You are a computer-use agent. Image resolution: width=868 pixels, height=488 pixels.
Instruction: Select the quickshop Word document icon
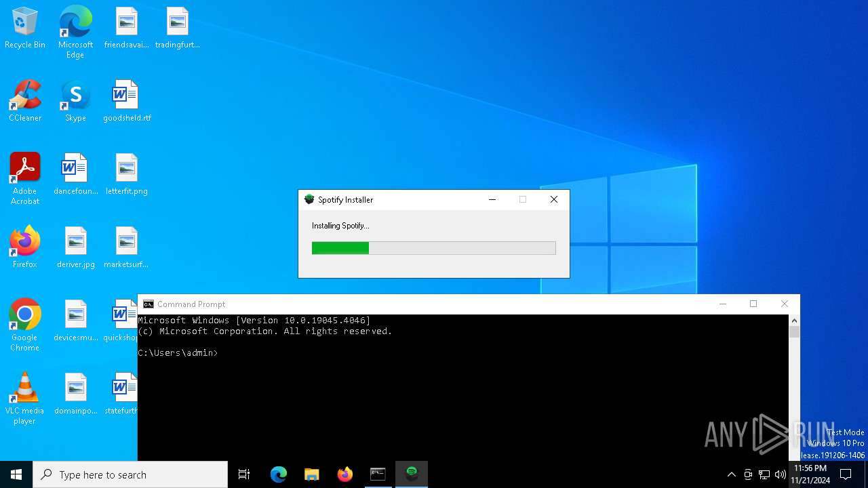[121, 321]
